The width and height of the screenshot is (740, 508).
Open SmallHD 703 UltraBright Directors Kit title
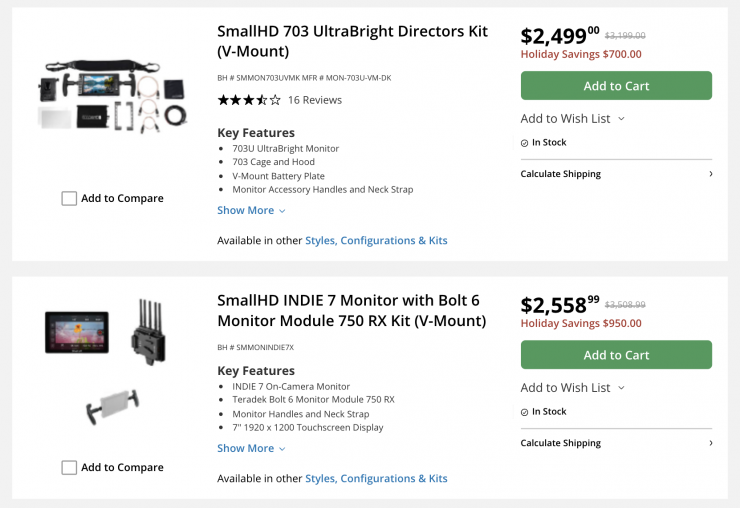point(352,41)
